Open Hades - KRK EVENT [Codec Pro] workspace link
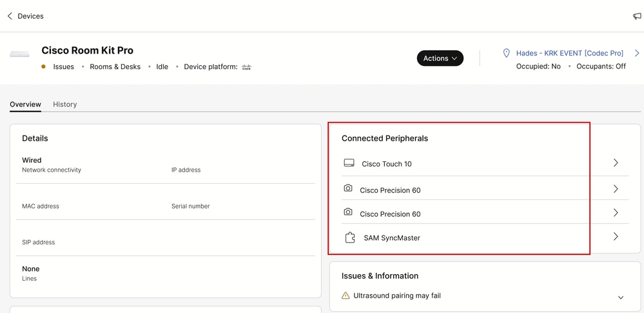Screen dimensions: 644x313 coord(570,53)
